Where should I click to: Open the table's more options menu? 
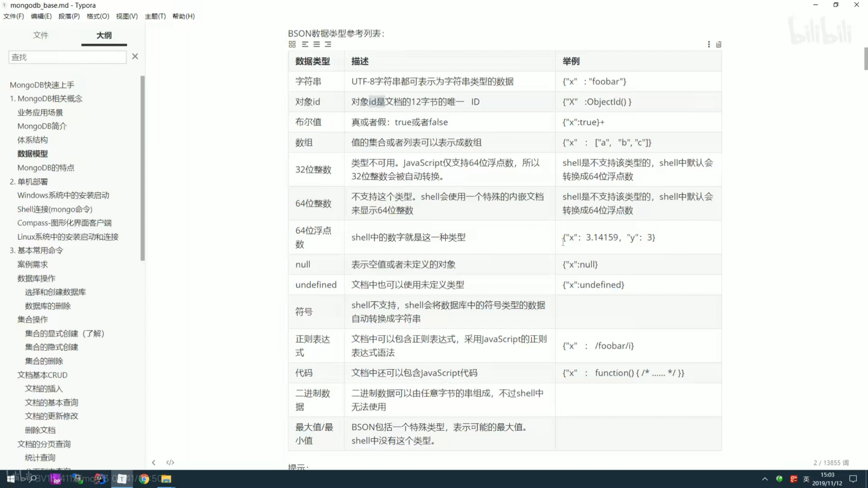point(709,44)
